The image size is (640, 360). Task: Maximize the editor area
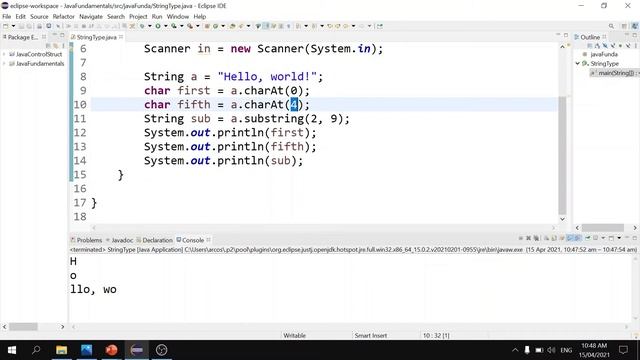pos(566,36)
